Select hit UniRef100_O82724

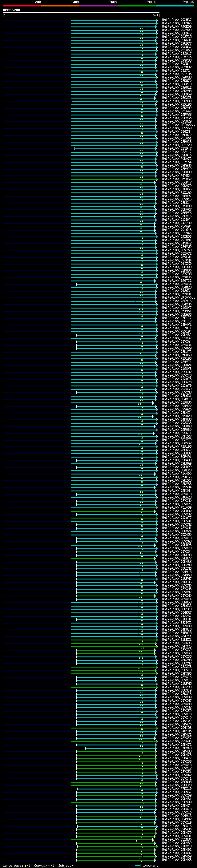pos(177,71)
